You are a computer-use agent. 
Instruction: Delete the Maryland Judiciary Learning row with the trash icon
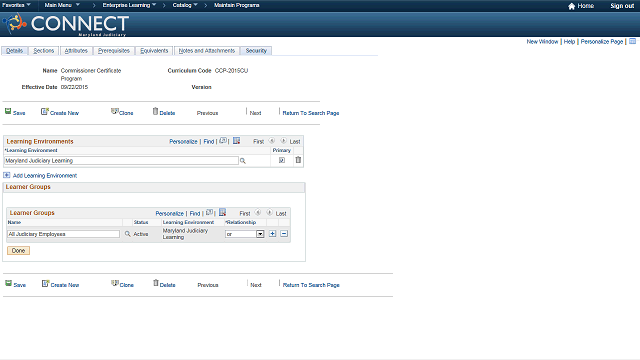click(298, 160)
